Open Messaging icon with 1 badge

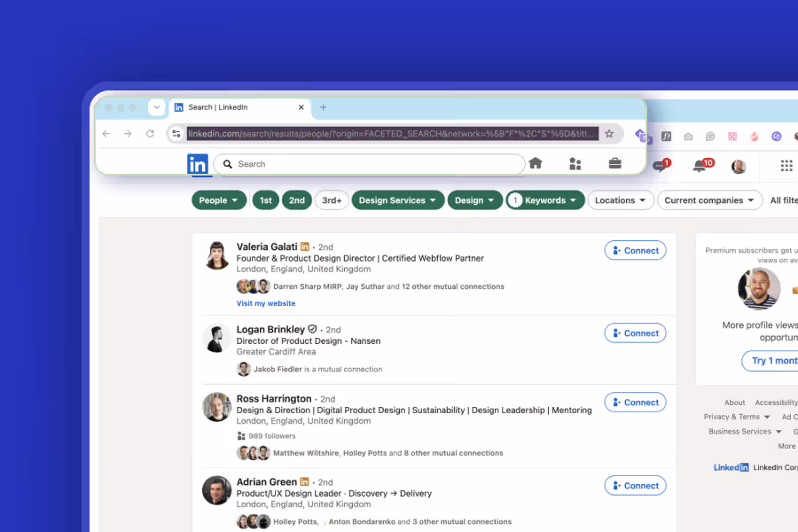[661, 165]
